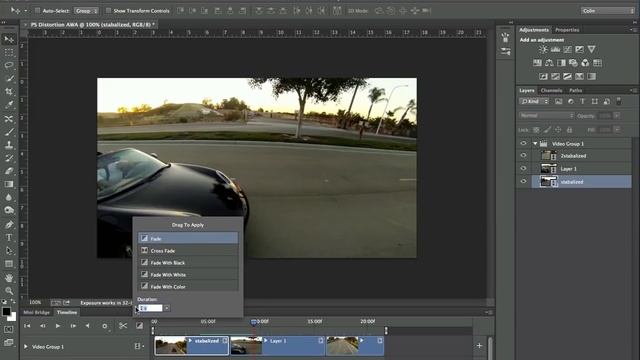The image size is (640, 360).
Task: Open the Auto-Select Group dropdown
Action: 87,11
